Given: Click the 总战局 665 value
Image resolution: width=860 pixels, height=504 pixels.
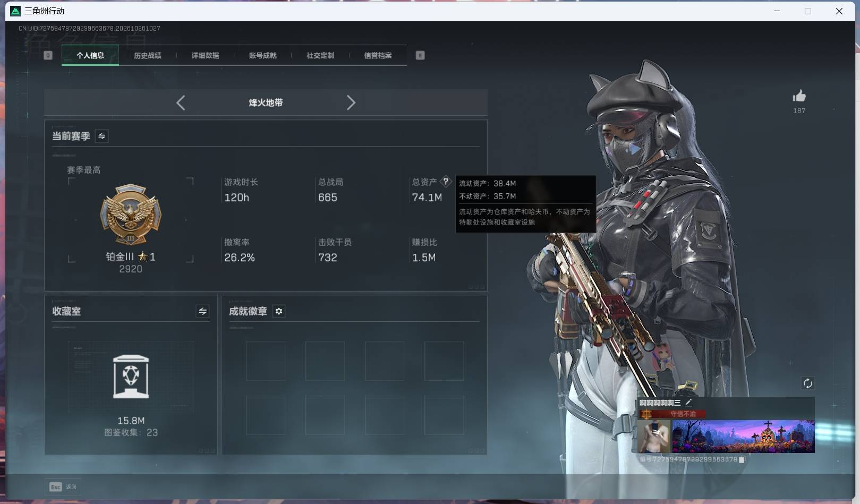Looking at the screenshot, I should pyautogui.click(x=328, y=198).
